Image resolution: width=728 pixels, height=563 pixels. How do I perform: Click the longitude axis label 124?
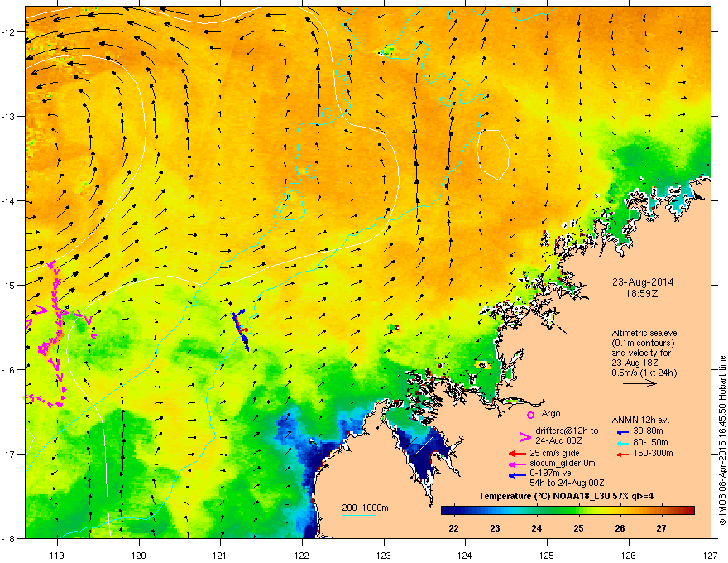465,555
